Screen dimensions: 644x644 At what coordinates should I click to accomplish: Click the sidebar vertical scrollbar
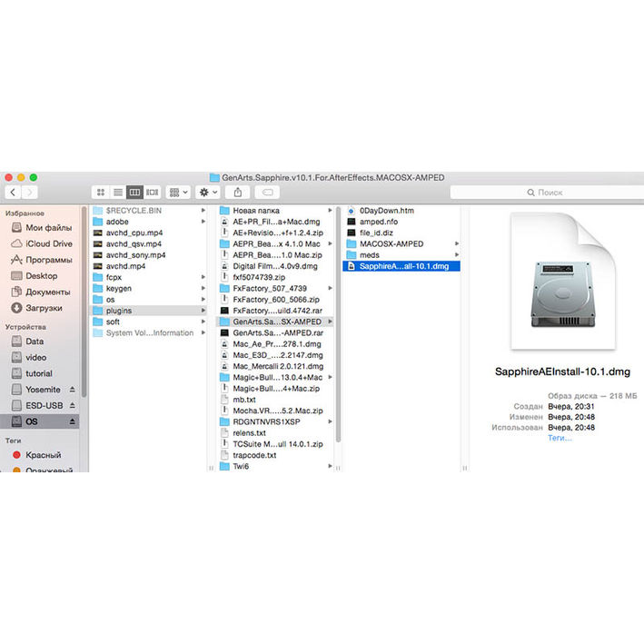click(x=84, y=302)
